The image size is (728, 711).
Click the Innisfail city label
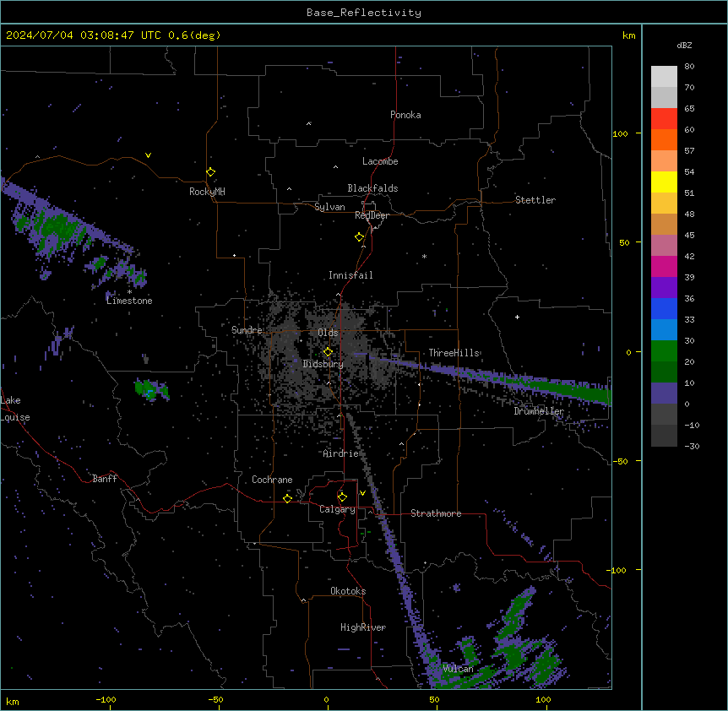pos(350,275)
